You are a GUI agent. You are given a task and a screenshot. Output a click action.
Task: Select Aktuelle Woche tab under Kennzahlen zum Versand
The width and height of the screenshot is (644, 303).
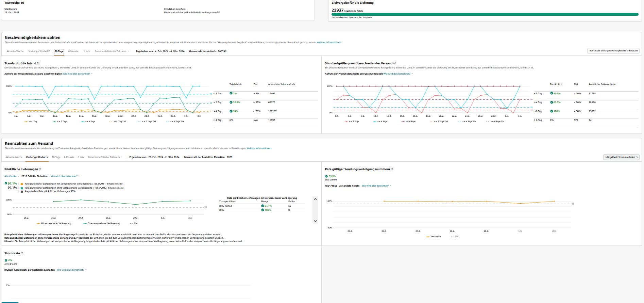(x=14, y=157)
